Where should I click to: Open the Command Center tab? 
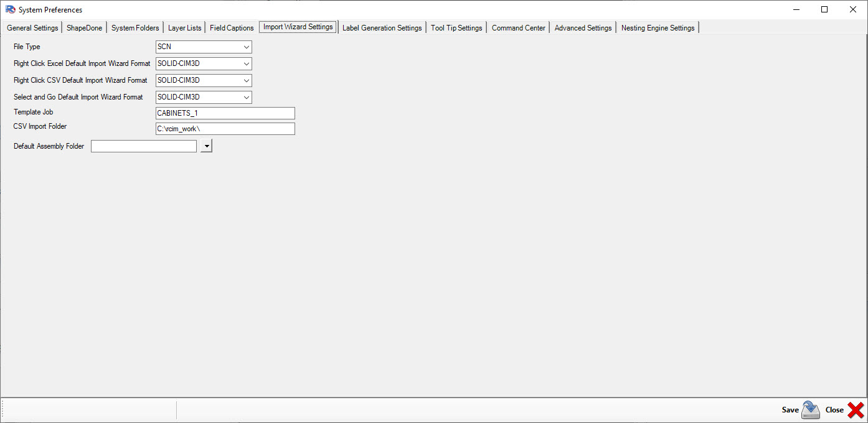pyautogui.click(x=518, y=27)
